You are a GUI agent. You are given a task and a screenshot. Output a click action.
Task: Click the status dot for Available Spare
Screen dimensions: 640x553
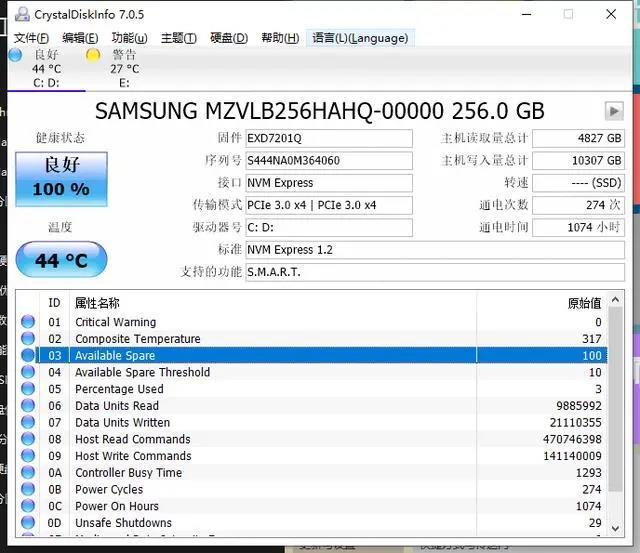pyautogui.click(x=28, y=355)
